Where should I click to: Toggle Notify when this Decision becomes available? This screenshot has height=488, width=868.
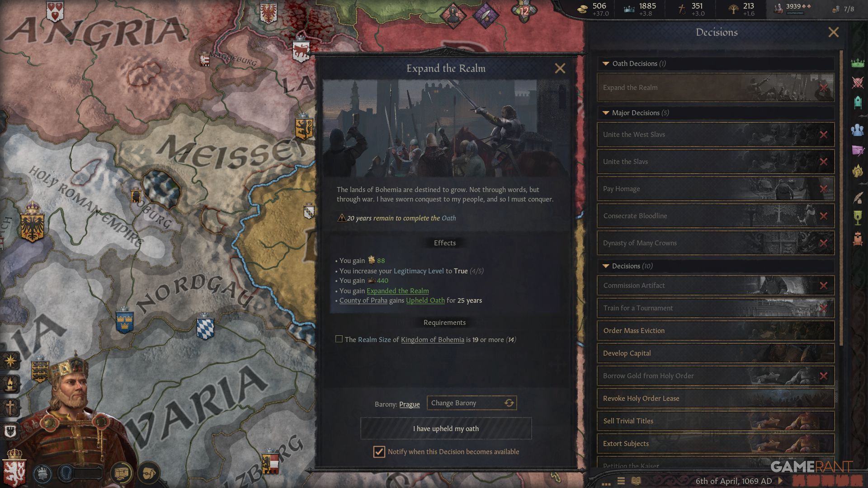(x=379, y=452)
